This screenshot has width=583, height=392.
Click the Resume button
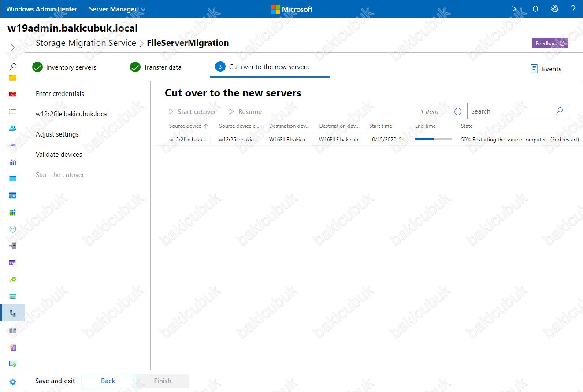(245, 112)
